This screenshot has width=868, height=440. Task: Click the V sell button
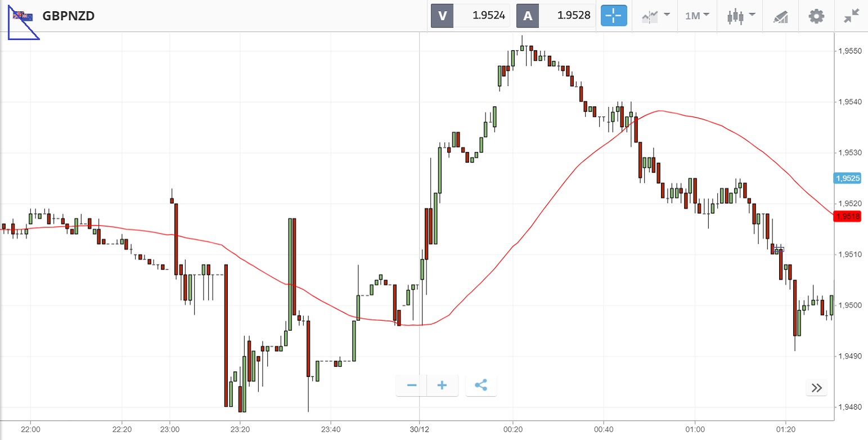pos(442,16)
